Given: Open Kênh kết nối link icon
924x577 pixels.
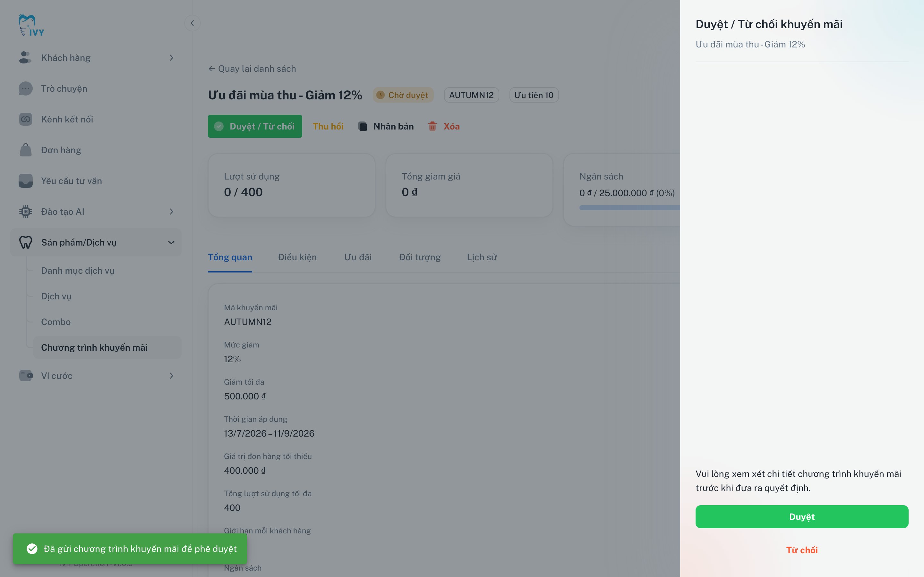Looking at the screenshot, I should 26,120.
